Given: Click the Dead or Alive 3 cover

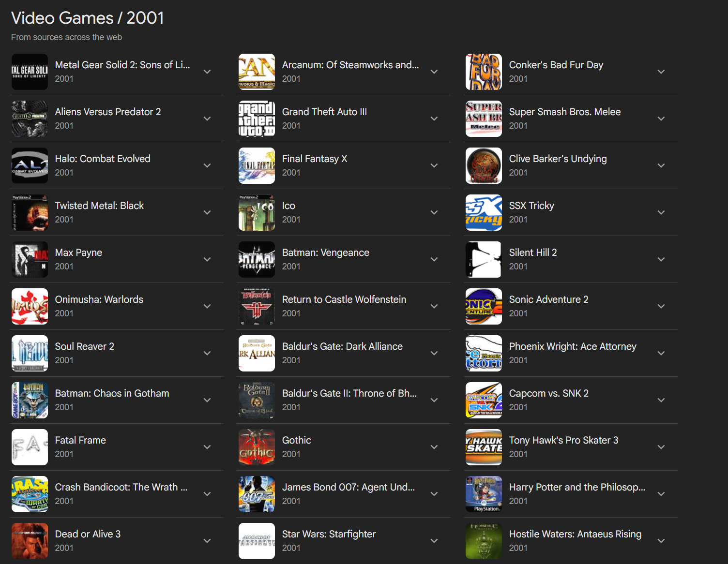Looking at the screenshot, I should [30, 541].
